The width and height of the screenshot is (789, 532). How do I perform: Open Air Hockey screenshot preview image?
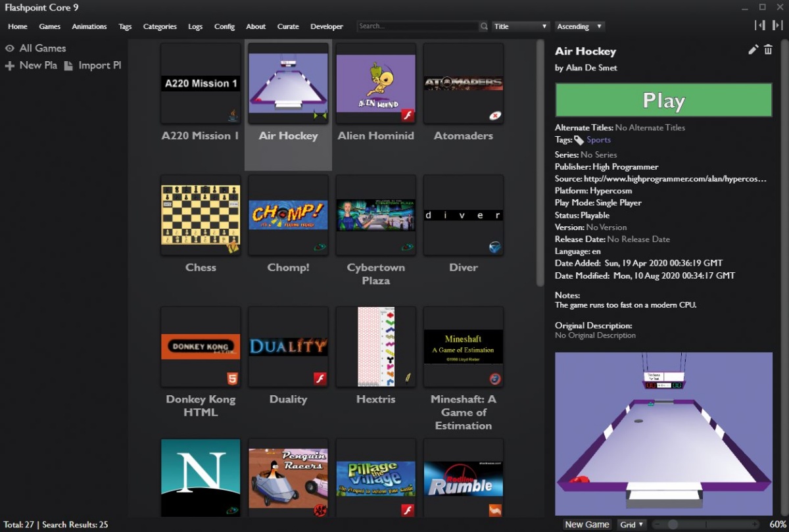[x=663, y=434]
